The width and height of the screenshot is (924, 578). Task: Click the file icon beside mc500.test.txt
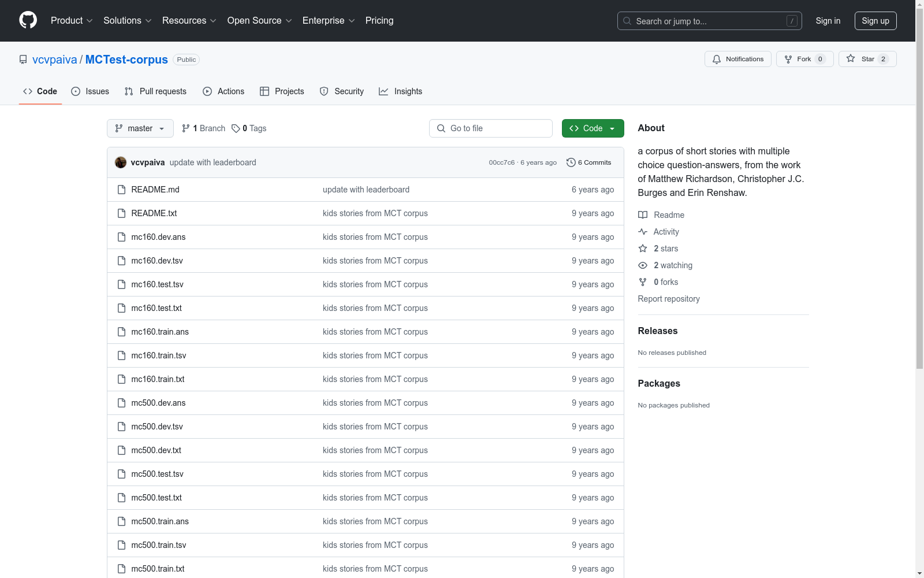coord(121,498)
